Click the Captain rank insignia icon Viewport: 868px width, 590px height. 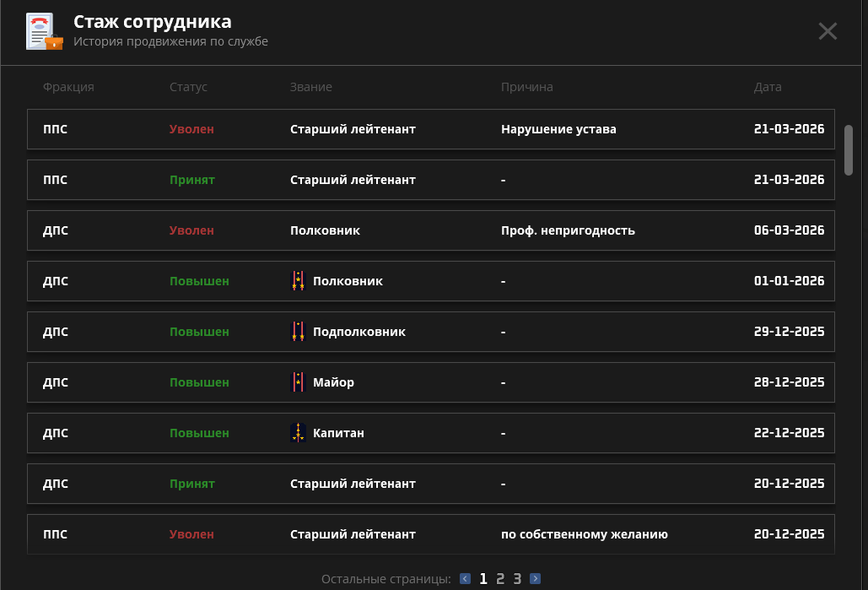(298, 433)
